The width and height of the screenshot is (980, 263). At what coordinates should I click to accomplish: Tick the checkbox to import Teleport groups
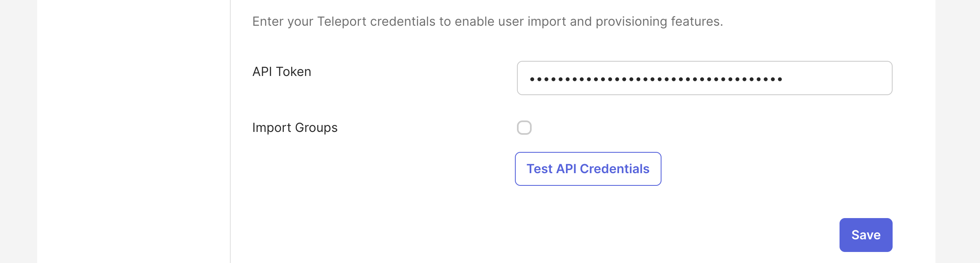pyautogui.click(x=524, y=128)
